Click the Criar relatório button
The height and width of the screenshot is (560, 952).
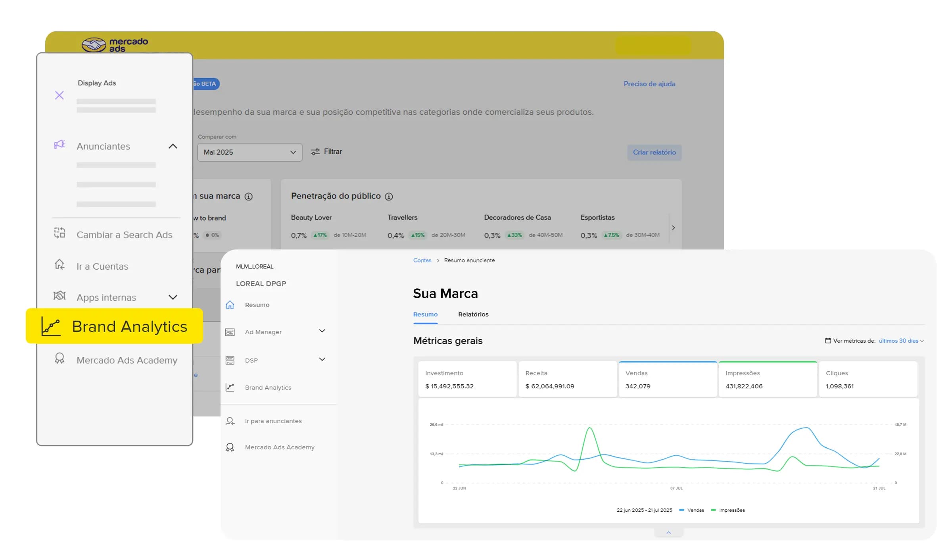coord(654,152)
